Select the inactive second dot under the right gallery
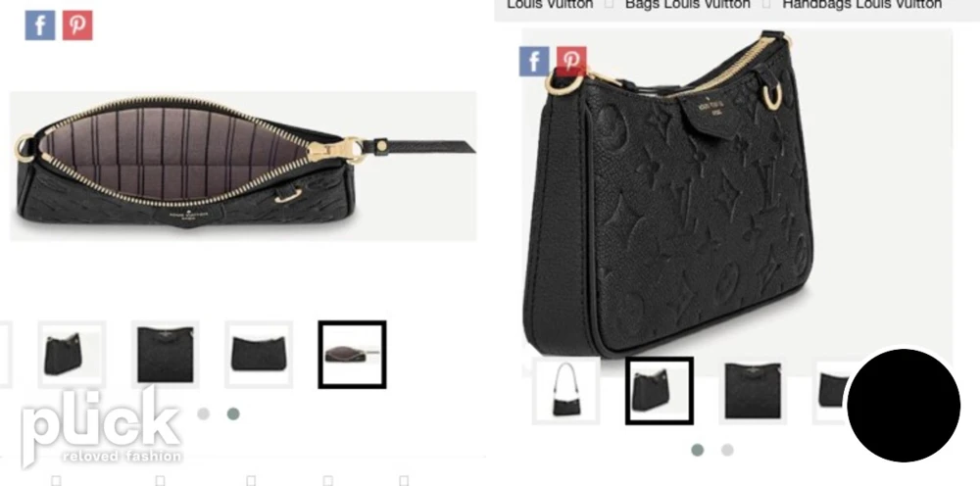The image size is (980, 486). (x=727, y=450)
